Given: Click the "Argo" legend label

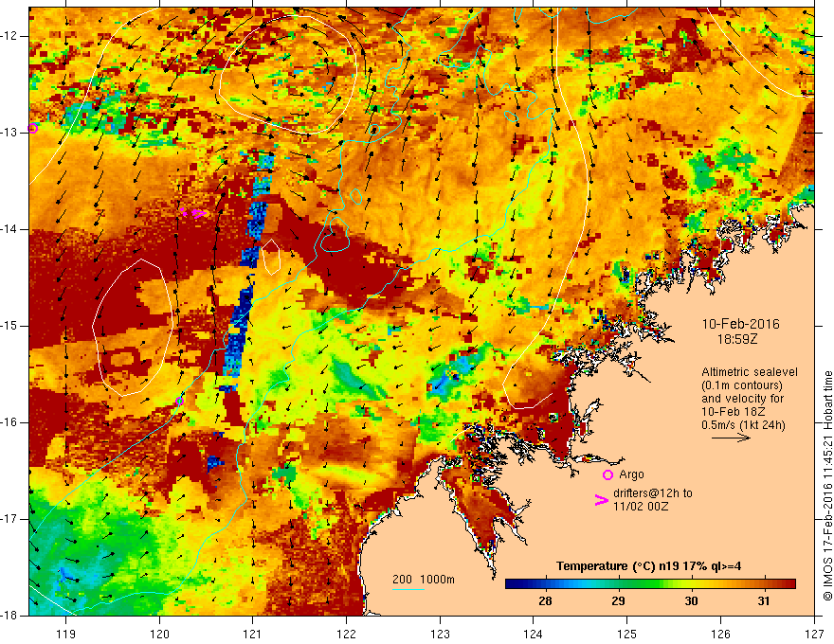Looking at the screenshot, I should [x=631, y=474].
